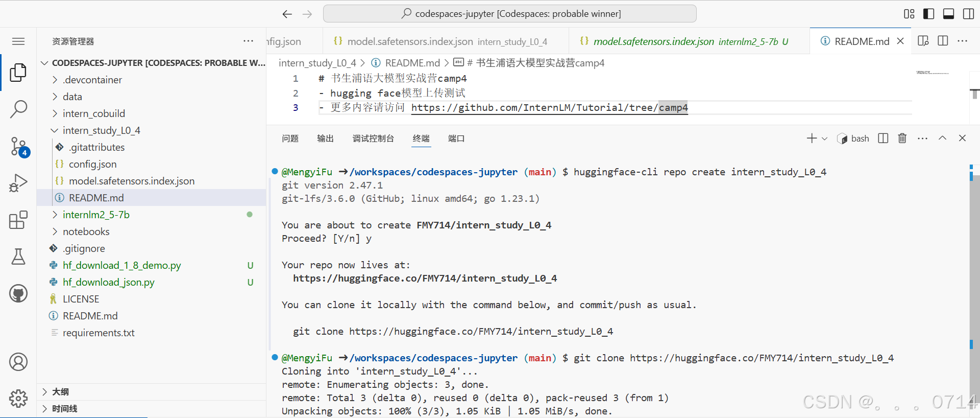Kill the terminal with trash icon

902,138
